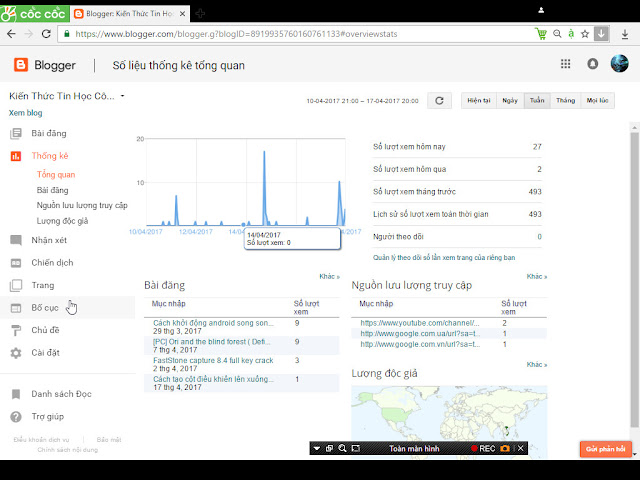Switch to the Blogger browser tab
This screenshot has width=640, height=480.
130,14
